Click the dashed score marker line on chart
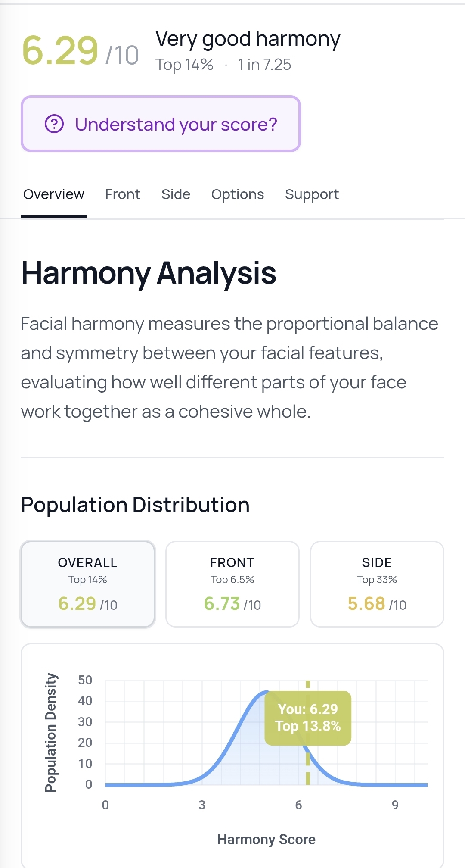This screenshot has height=868, width=465. 308,767
